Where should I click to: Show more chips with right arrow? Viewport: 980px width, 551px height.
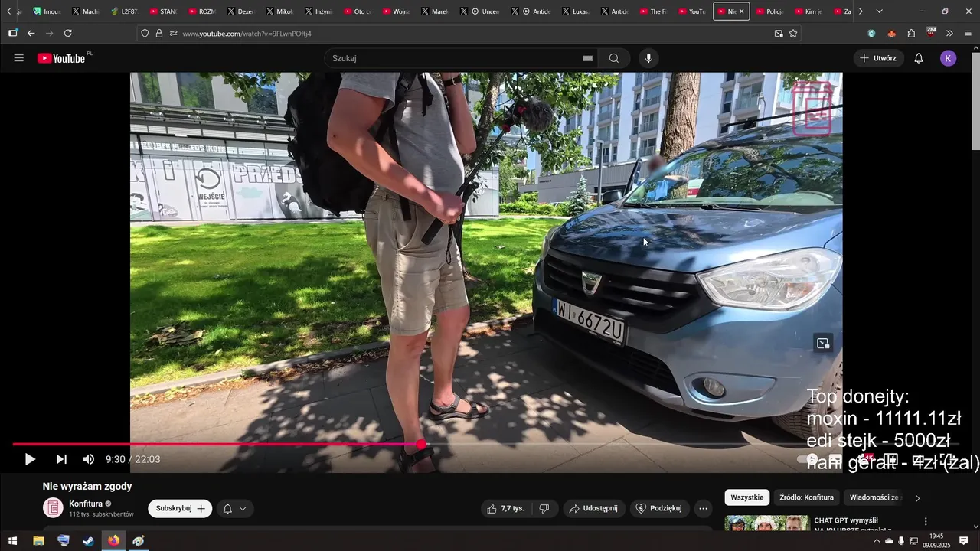917,498
